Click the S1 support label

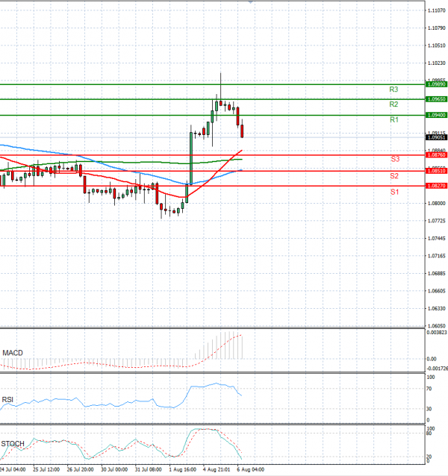tap(394, 192)
